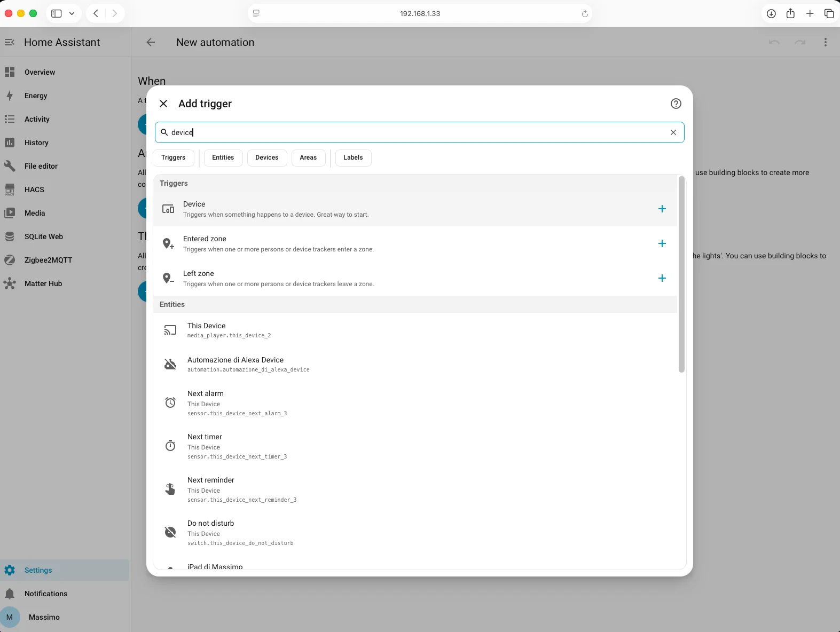Click the Alexa automation robot-off icon
The image size is (840, 632).
170,364
